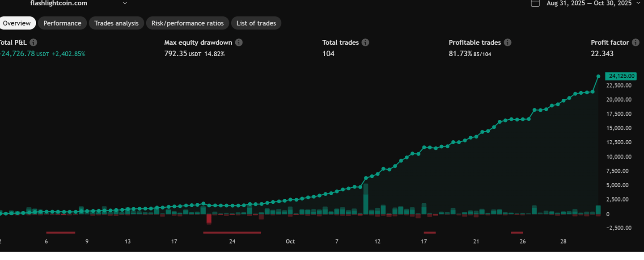Expand the chevron next to flashlightcoin.com
The image size is (644, 260).
pos(125,3)
